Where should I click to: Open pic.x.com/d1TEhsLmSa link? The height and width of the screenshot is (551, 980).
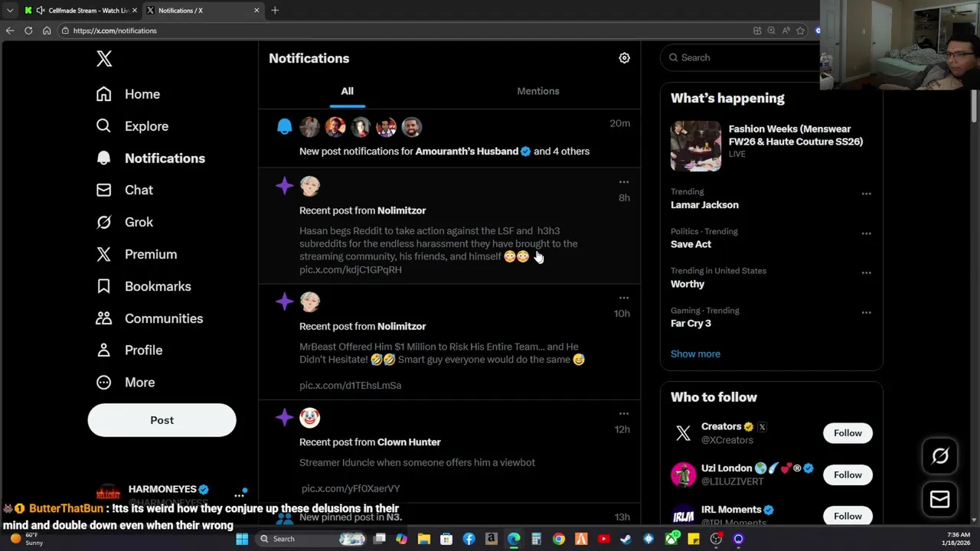click(x=350, y=386)
